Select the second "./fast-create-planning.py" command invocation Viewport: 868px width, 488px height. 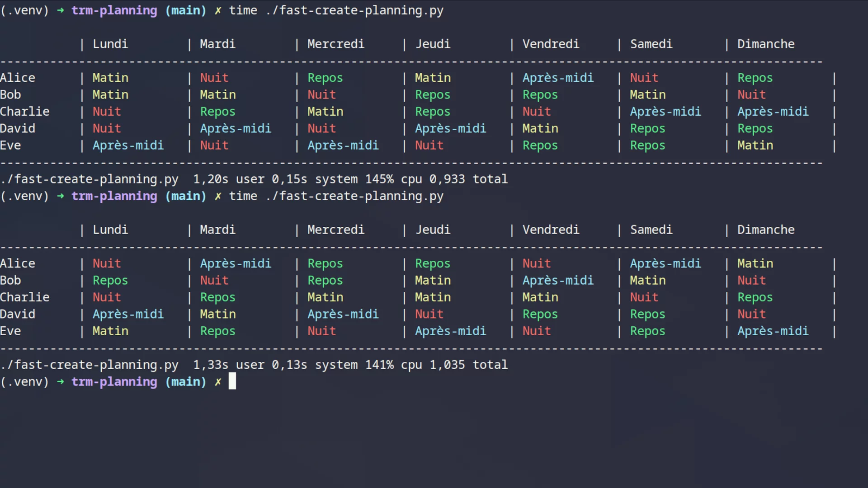pos(354,196)
